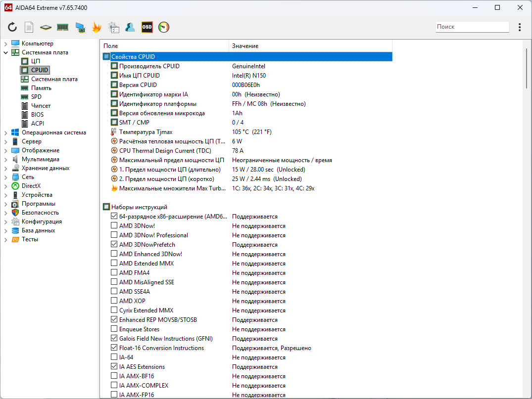This screenshot has height=399, width=532.
Task: Toggle the AMD 3DNow! checkbox
Action: click(x=114, y=226)
